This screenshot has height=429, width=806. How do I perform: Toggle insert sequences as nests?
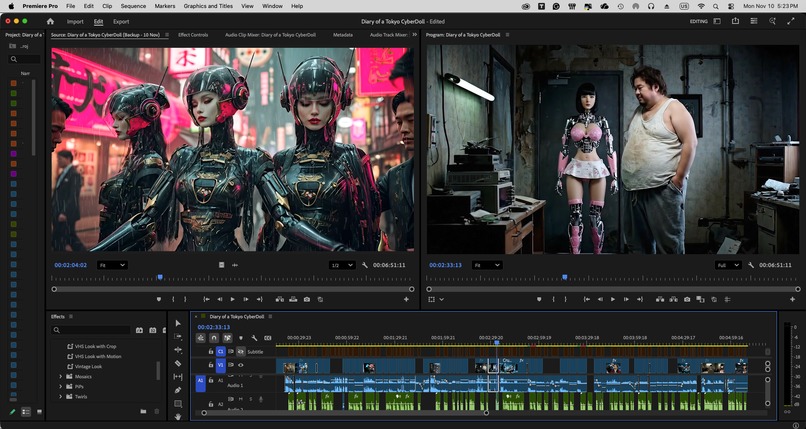point(200,338)
